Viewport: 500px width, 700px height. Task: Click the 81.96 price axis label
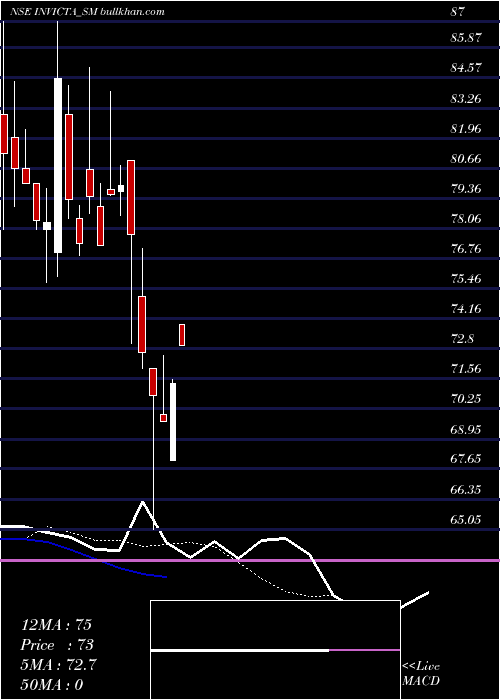[x=466, y=129]
